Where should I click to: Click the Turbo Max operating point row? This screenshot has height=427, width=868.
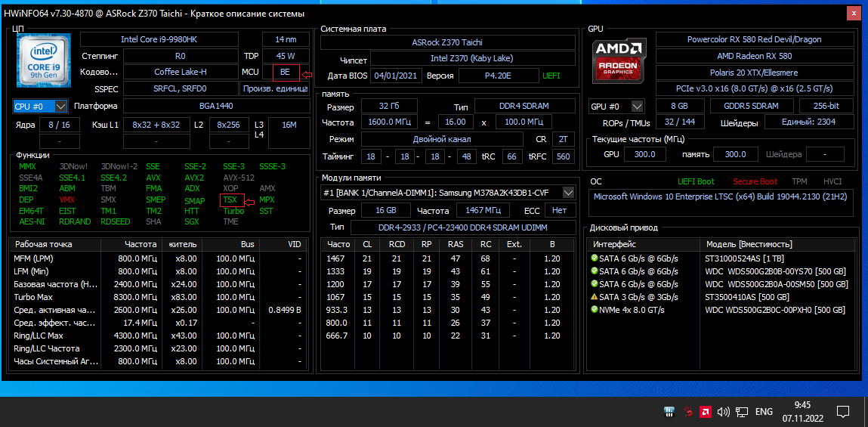click(x=158, y=297)
